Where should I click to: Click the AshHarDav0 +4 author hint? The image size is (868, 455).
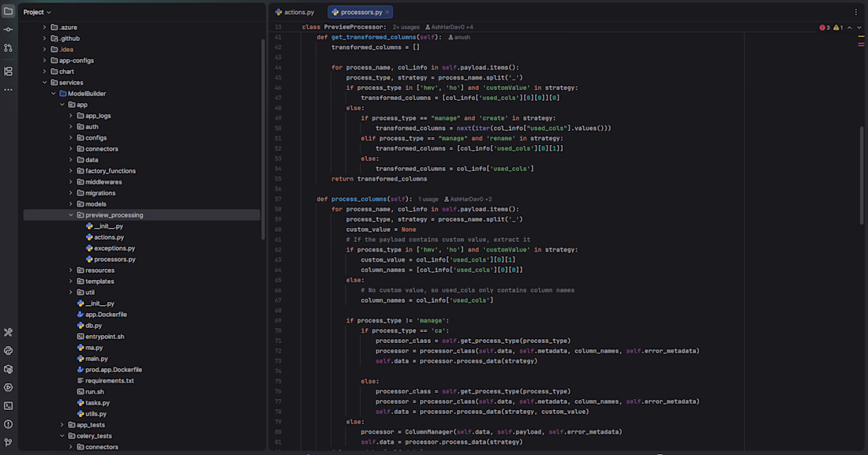(449, 27)
